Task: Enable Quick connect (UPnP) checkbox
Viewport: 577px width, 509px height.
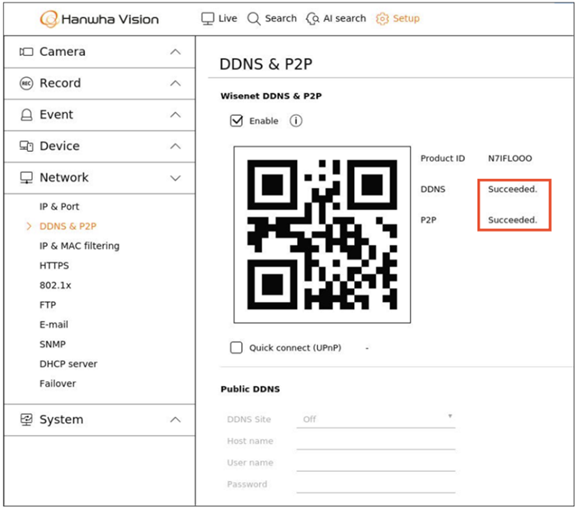Action: 236,347
